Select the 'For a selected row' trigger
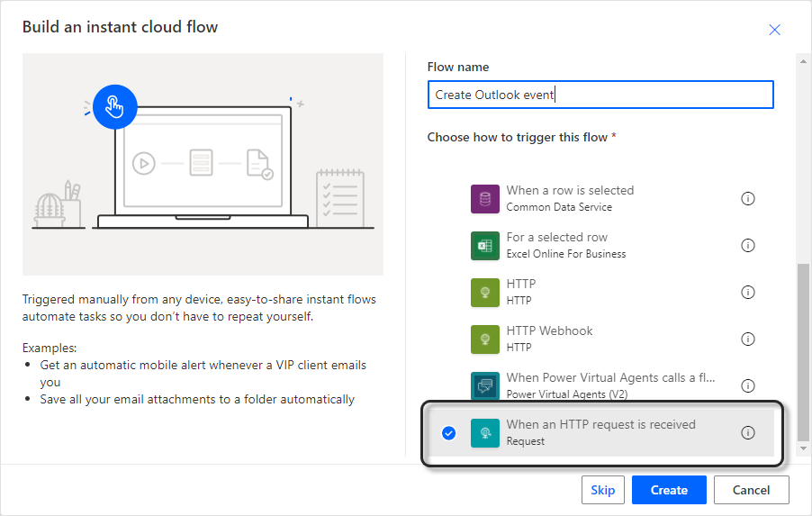812x516 pixels. click(x=556, y=237)
